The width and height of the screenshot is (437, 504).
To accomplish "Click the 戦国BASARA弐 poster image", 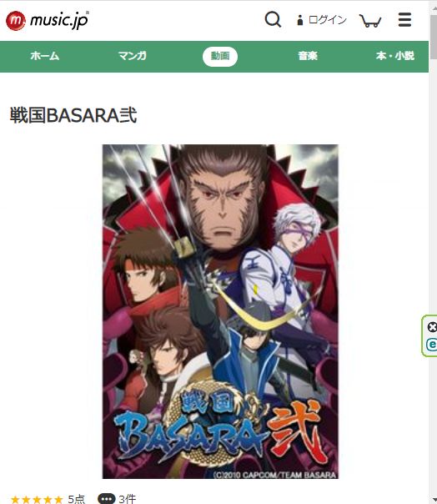I will pos(220,311).
